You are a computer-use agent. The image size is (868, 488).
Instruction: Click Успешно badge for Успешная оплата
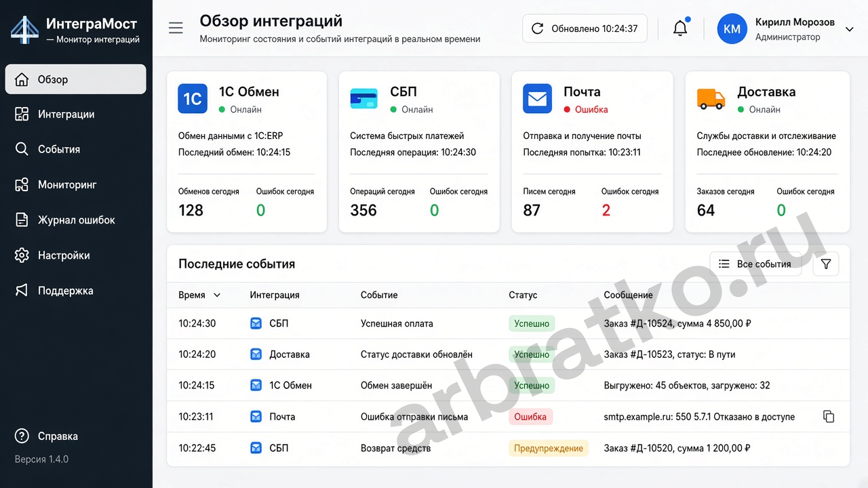click(x=532, y=323)
